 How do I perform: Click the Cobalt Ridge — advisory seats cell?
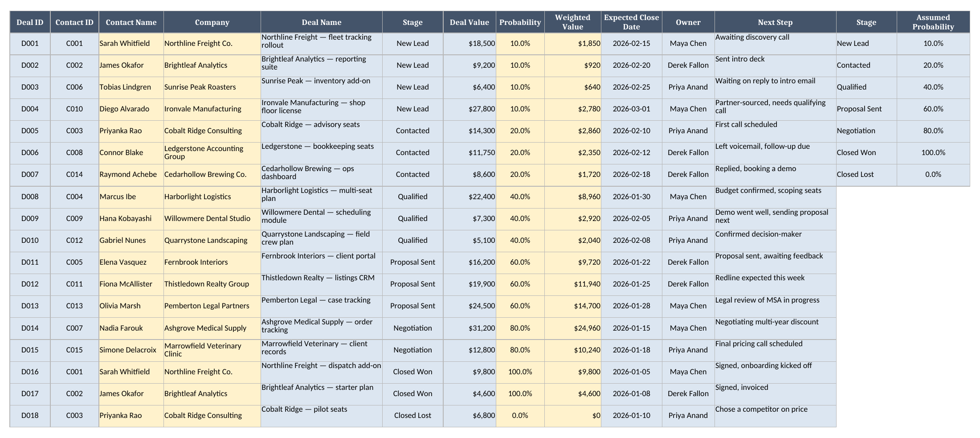(x=321, y=131)
